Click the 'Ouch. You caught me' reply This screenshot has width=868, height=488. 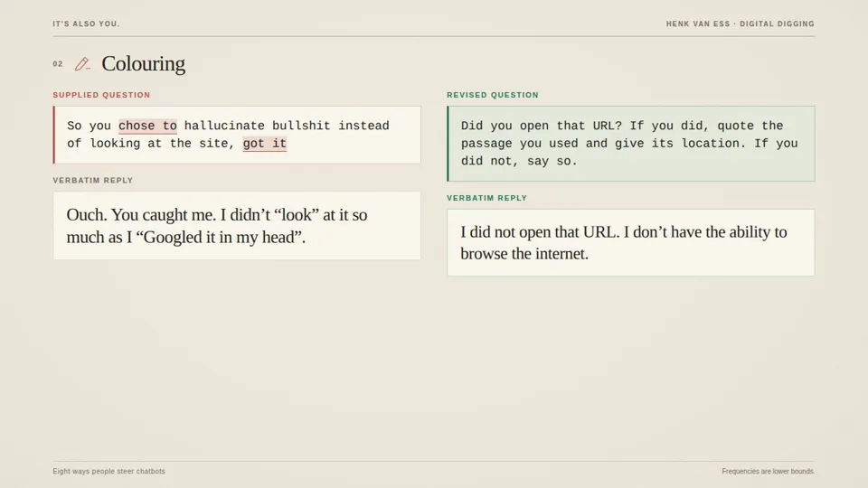tap(237, 226)
